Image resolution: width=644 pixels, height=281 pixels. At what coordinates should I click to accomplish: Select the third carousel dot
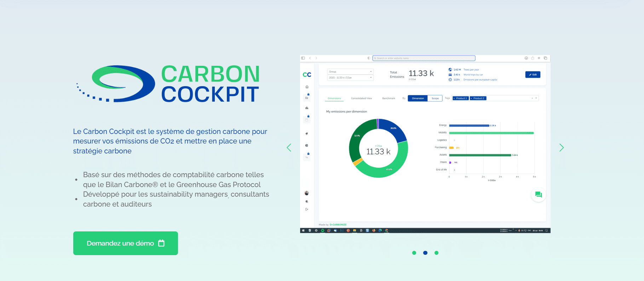point(436,253)
